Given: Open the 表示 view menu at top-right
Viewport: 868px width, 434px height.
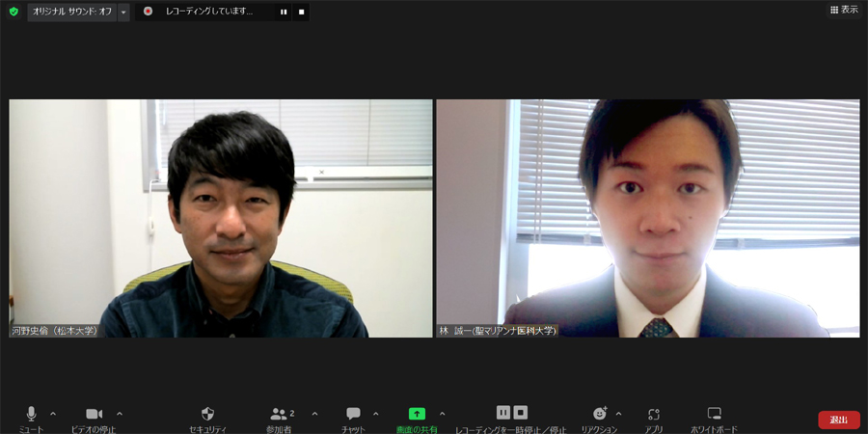Looking at the screenshot, I should (x=844, y=10).
